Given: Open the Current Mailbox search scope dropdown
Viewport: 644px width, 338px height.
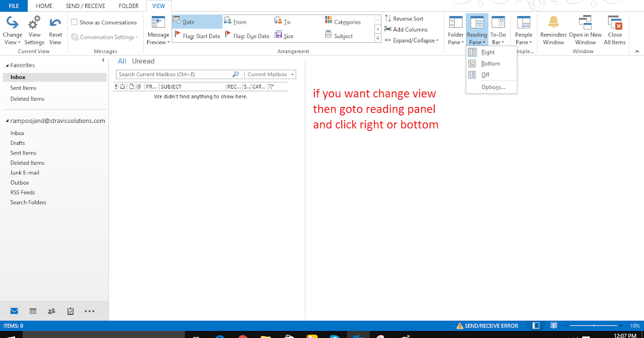Looking at the screenshot, I should (269, 74).
